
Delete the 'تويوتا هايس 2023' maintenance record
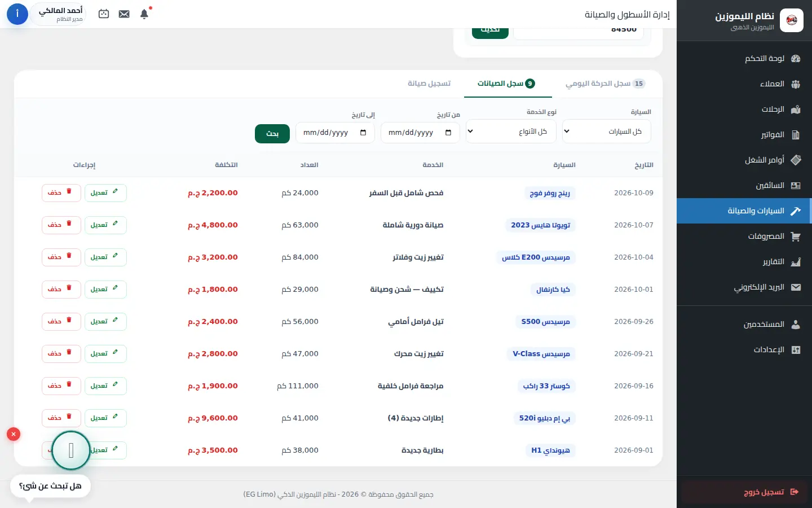tap(61, 225)
